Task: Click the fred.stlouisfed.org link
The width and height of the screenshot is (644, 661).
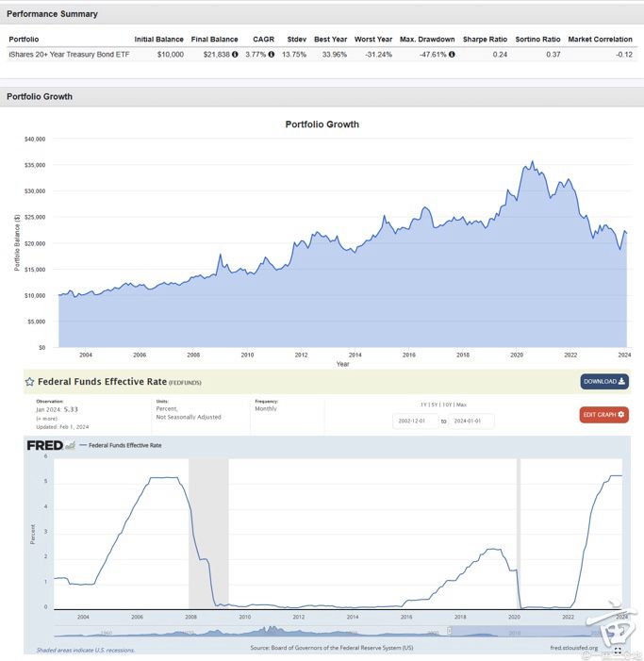Action: pyautogui.click(x=573, y=648)
